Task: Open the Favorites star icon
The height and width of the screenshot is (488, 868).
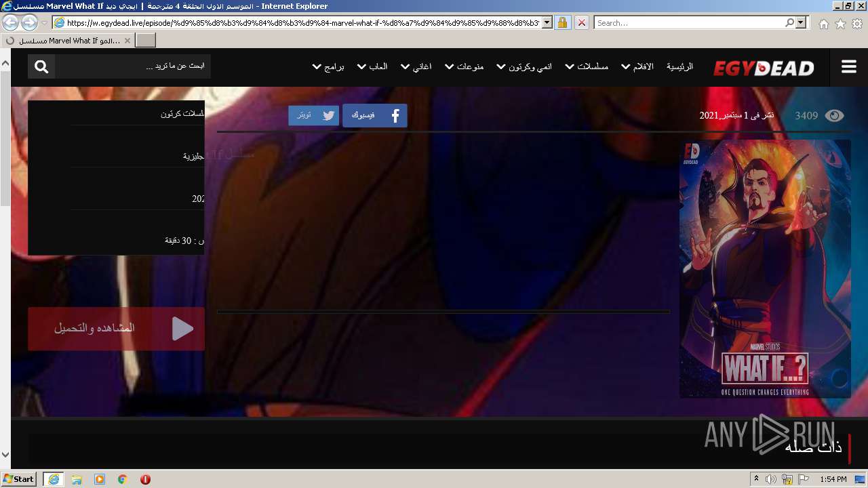Action: 840,23
